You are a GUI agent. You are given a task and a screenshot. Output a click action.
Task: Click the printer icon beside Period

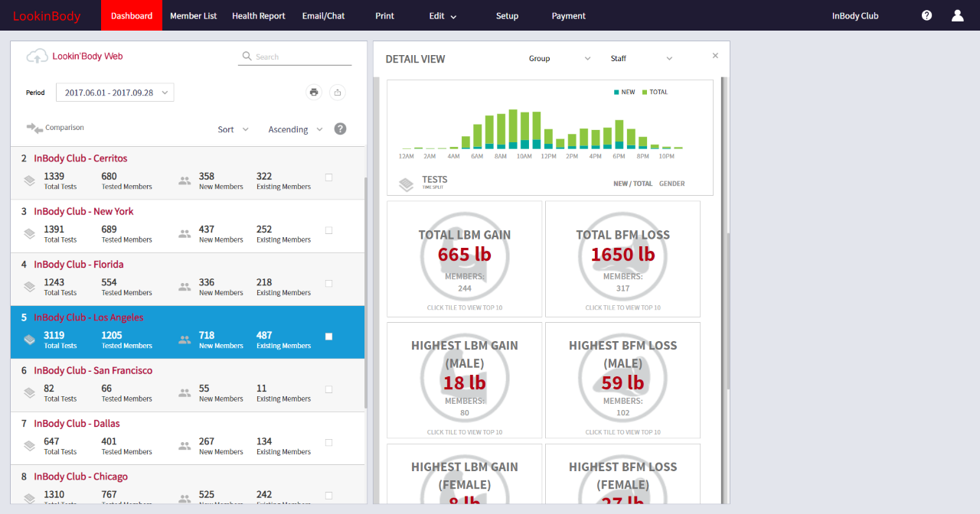point(313,93)
